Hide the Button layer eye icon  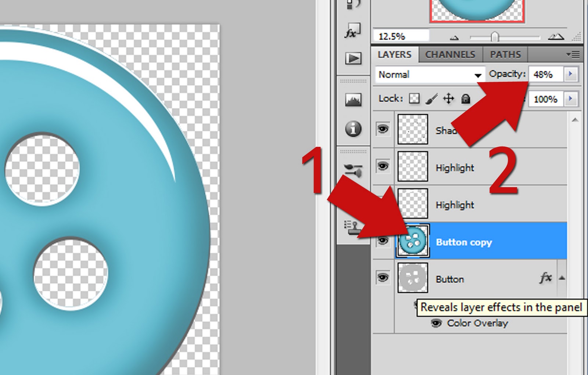click(x=383, y=277)
